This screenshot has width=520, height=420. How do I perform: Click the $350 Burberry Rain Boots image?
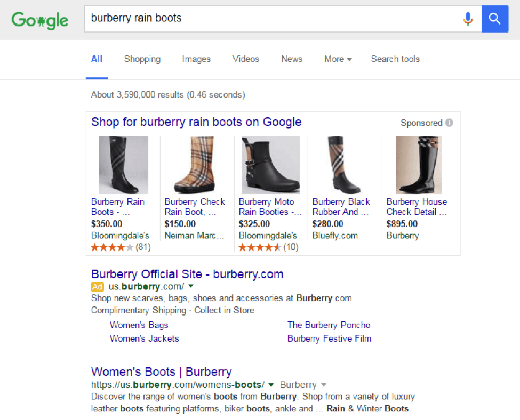click(x=123, y=165)
